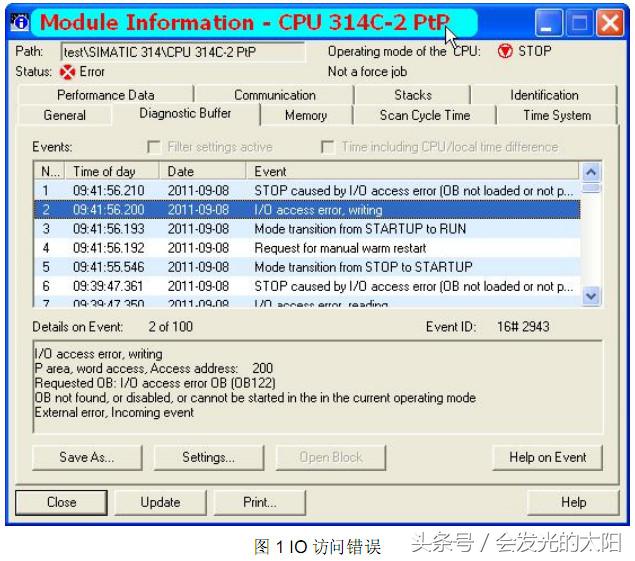Image resolution: width=635 pixels, height=561 pixels.
Task: Open the General tab
Action: [65, 115]
